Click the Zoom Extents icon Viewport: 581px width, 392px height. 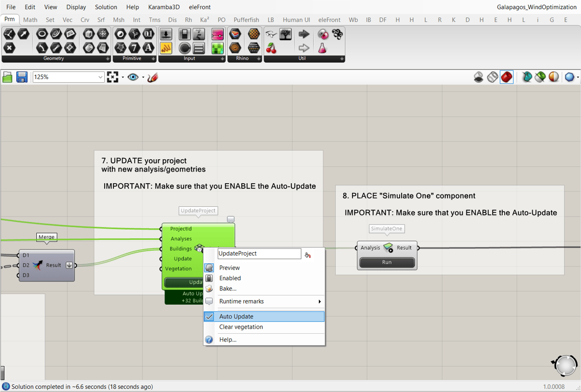[112, 77]
